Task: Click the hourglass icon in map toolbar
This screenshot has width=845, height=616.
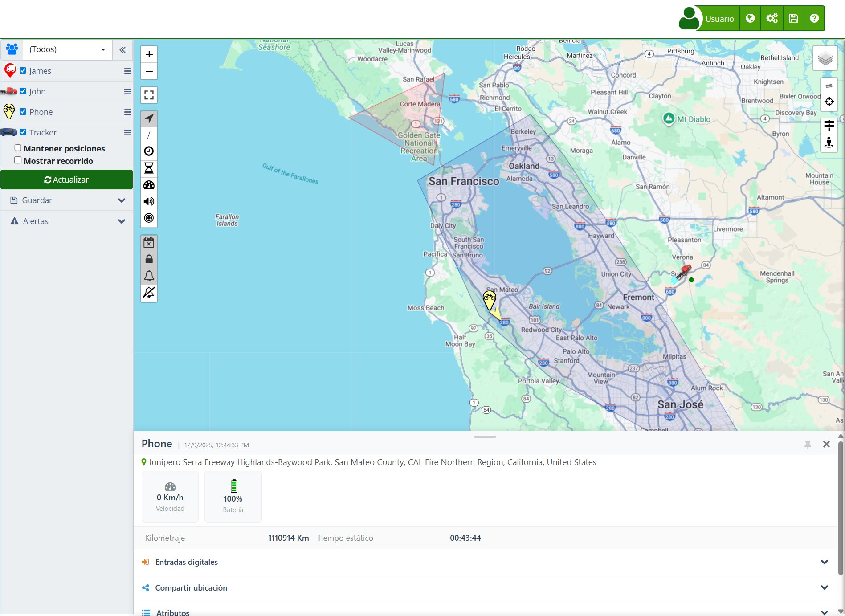Action: coord(149,168)
